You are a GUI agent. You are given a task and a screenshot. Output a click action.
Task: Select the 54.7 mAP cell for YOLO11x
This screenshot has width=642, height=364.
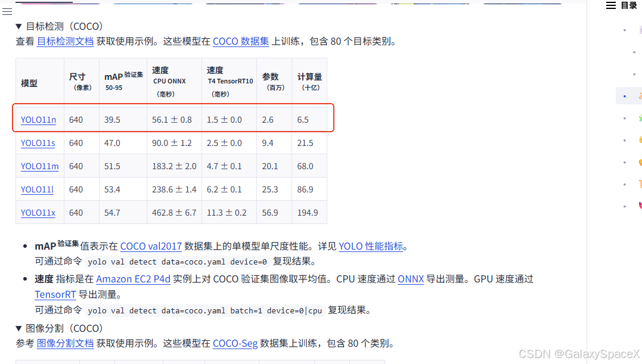click(123, 213)
